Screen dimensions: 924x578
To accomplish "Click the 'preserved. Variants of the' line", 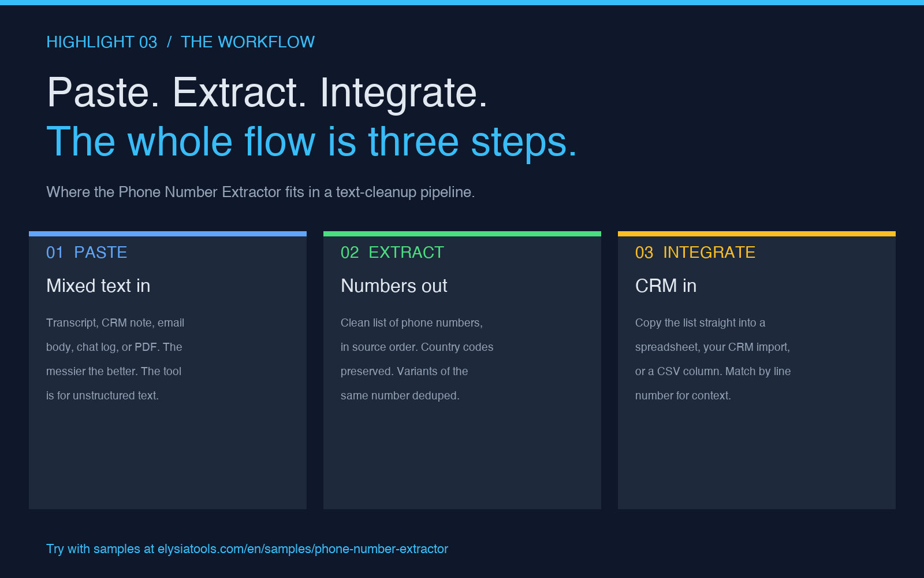I will (x=404, y=372).
